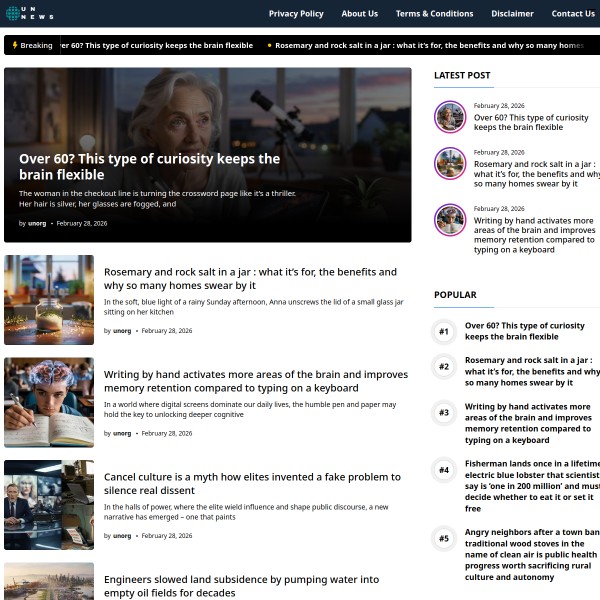This screenshot has height=600, width=600.
Task: Click the handwriting brain article thumbnail
Action: pyautogui.click(x=49, y=403)
